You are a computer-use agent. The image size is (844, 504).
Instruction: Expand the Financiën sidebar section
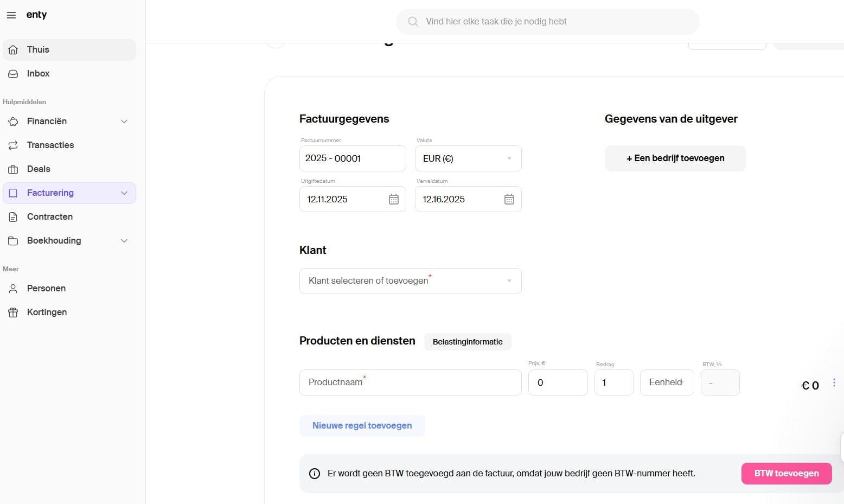click(125, 121)
